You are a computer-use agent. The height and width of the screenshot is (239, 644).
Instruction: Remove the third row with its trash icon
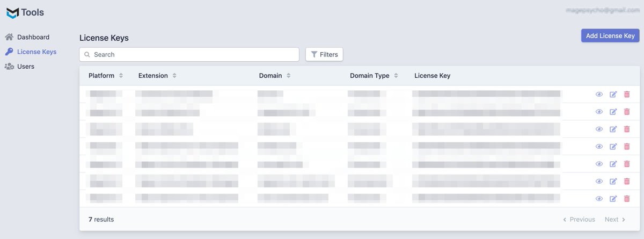627,129
